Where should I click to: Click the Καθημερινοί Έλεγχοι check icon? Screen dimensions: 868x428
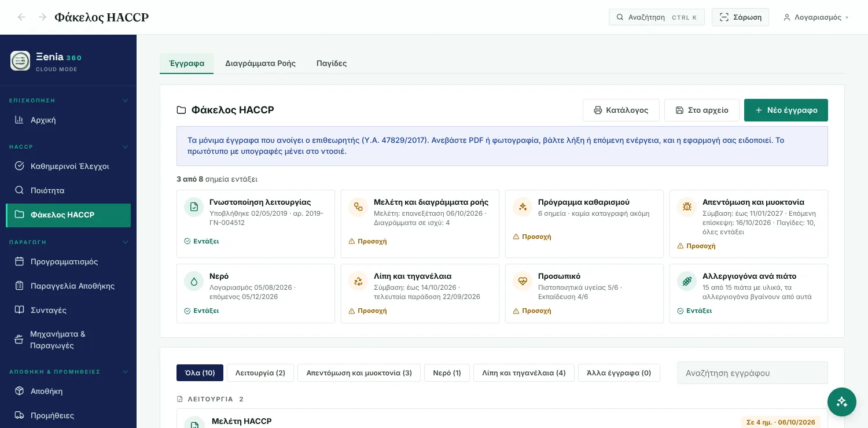click(x=19, y=166)
